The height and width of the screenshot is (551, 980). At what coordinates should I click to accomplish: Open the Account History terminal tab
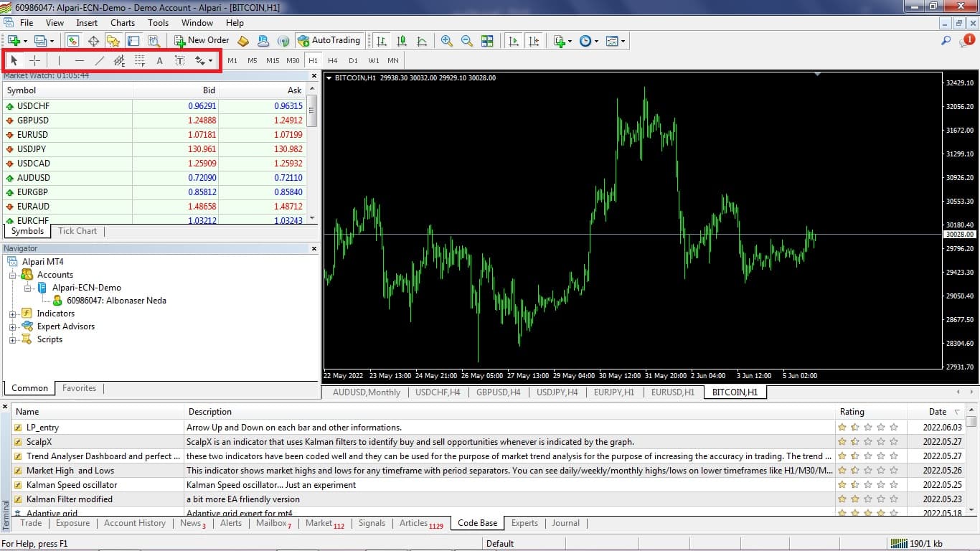tap(135, 523)
